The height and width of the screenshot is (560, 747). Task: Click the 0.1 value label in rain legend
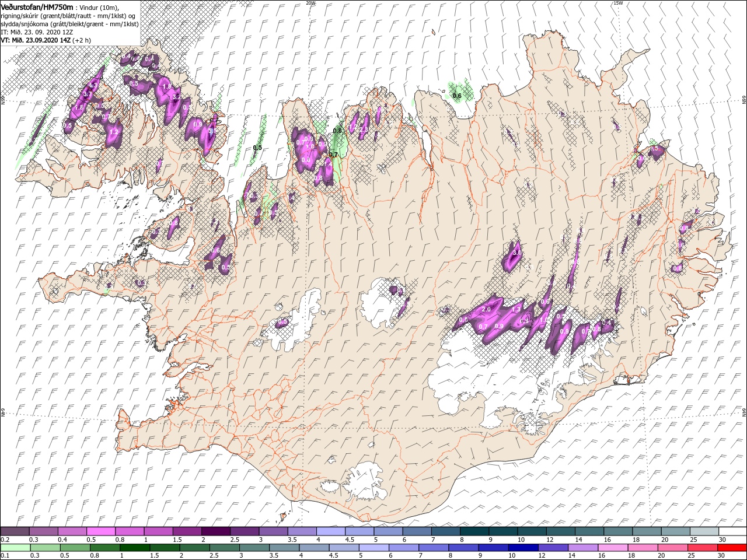(x=4, y=556)
